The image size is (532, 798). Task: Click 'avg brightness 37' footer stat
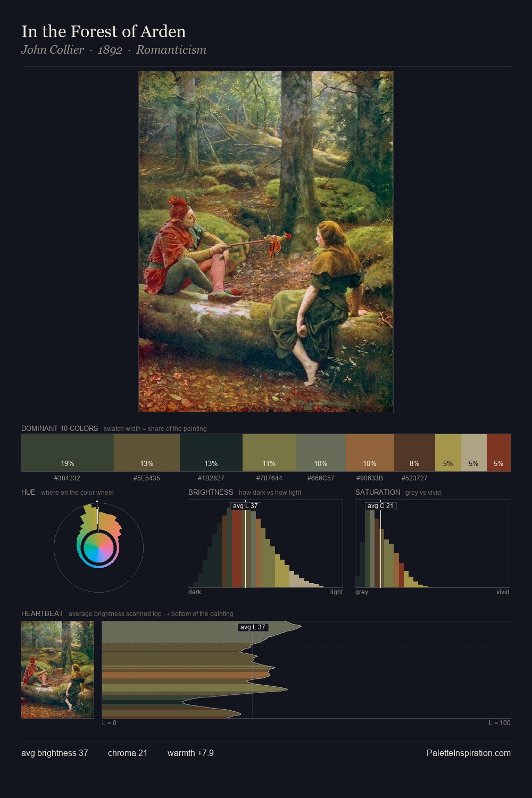pos(55,753)
